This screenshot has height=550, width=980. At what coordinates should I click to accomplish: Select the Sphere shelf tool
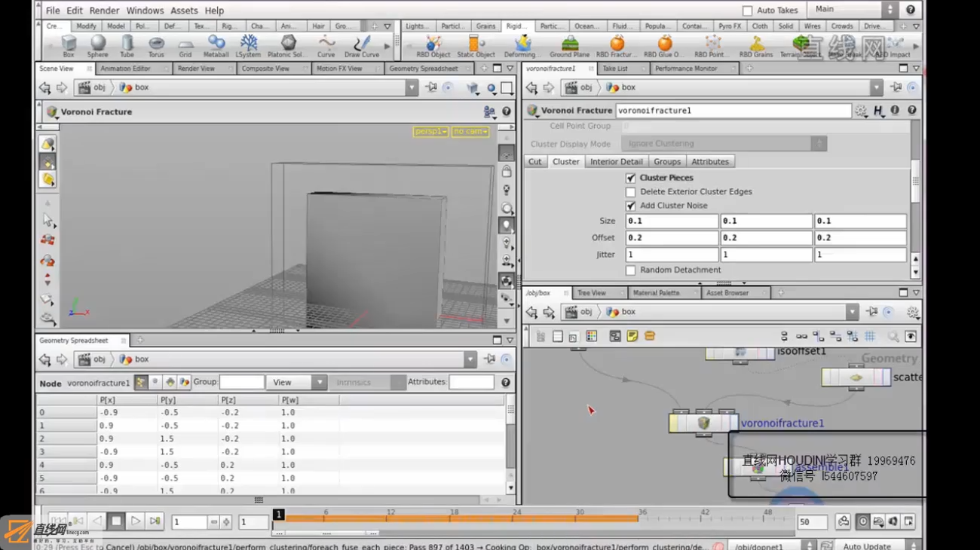97,45
